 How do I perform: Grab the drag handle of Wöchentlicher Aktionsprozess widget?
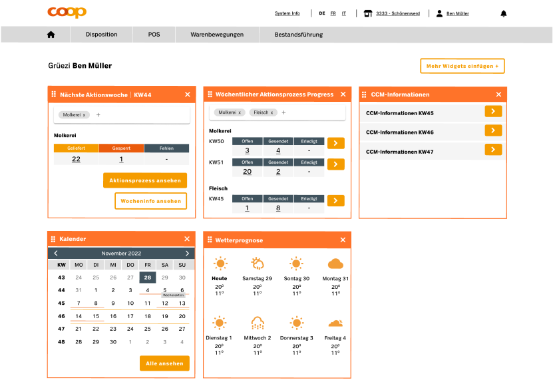(210, 95)
